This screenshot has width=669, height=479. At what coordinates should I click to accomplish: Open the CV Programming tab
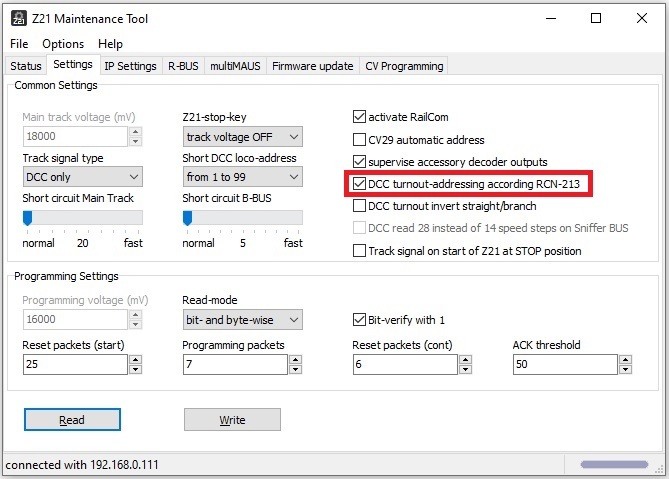point(404,66)
